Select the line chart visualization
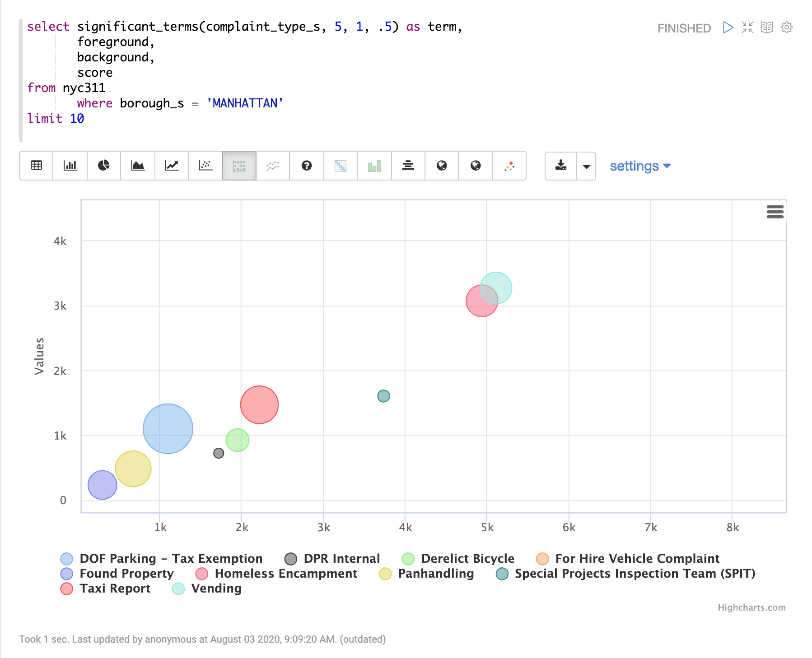812x658 pixels. pos(171,166)
